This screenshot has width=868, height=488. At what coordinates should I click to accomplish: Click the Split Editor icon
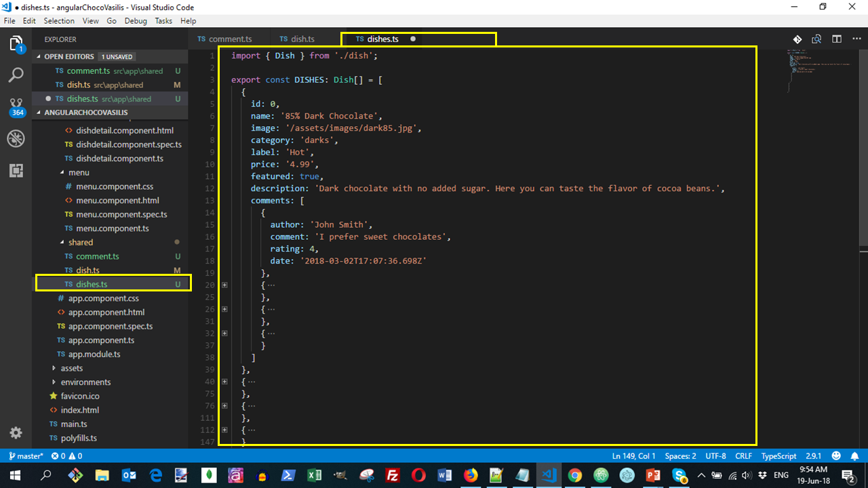pos(836,39)
